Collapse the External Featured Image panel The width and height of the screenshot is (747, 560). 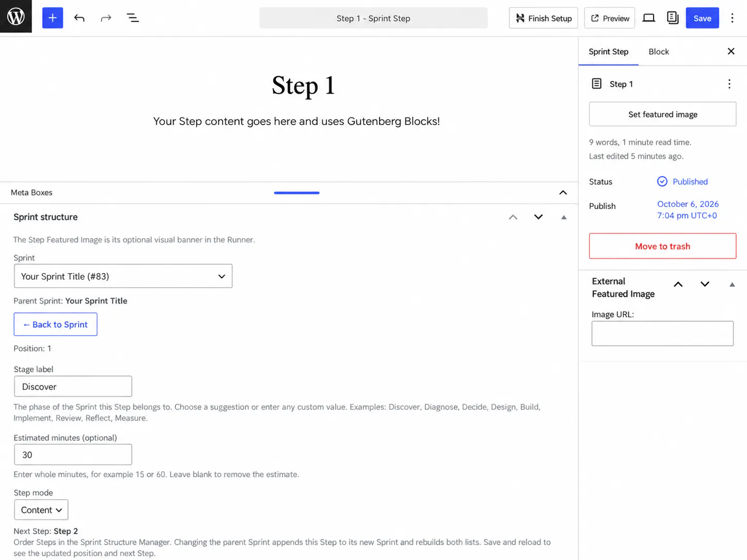click(732, 284)
